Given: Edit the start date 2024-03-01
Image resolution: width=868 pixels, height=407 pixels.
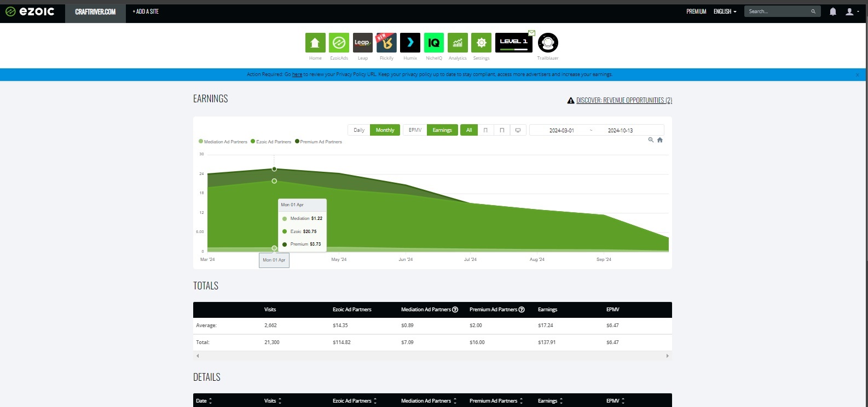Looking at the screenshot, I should point(562,130).
